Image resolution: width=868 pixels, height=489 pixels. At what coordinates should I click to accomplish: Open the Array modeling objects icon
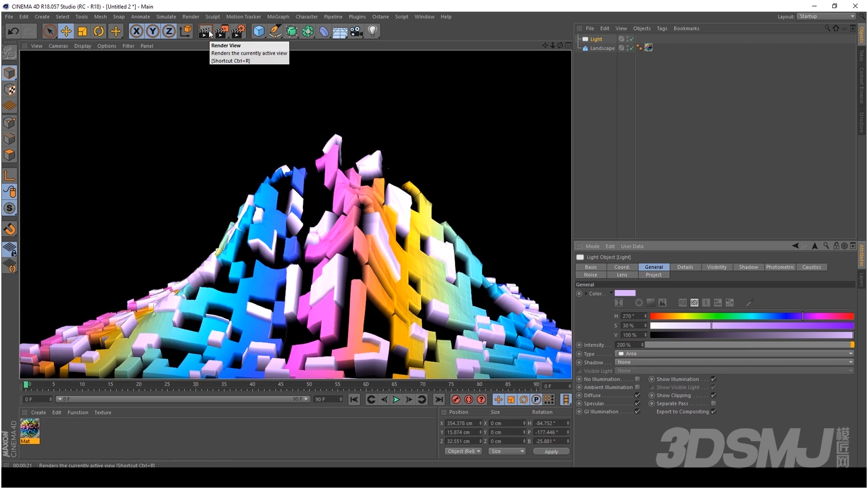[308, 31]
